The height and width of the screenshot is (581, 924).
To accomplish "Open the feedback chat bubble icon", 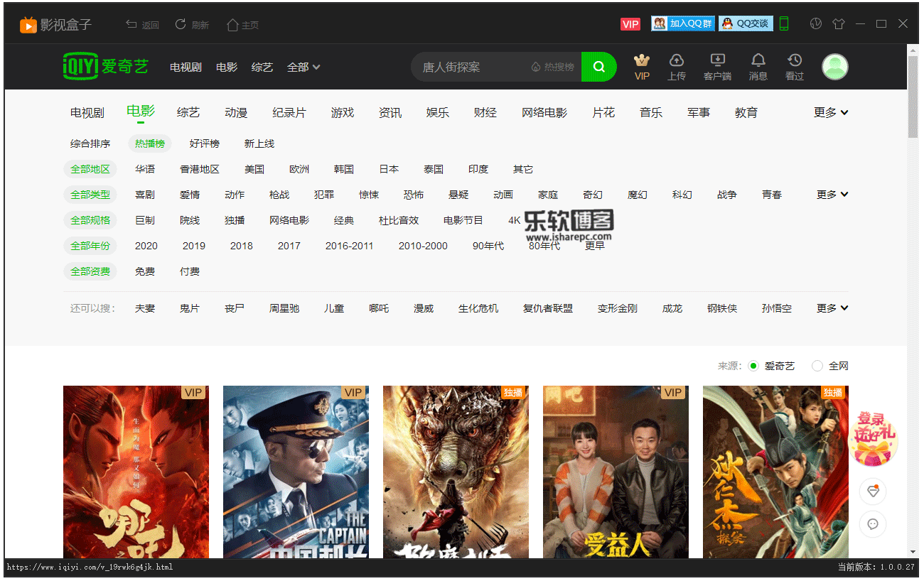I will (873, 524).
